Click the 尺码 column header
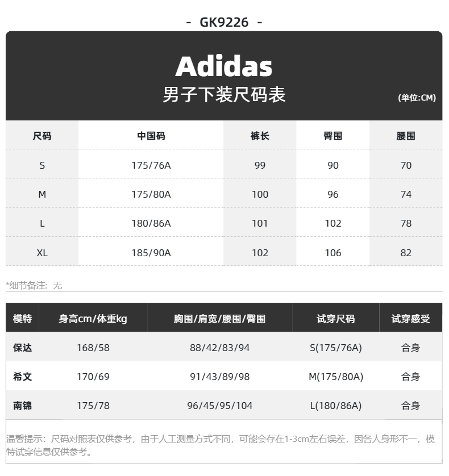This screenshot has height=476, width=449. [x=42, y=136]
